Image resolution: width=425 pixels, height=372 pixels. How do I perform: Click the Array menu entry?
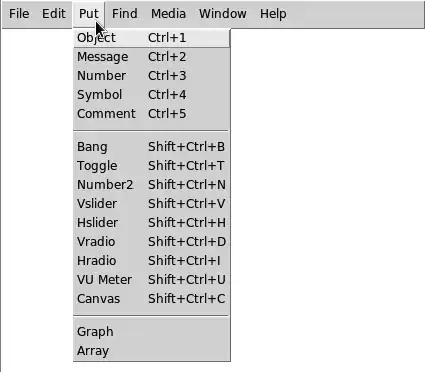tap(152, 351)
